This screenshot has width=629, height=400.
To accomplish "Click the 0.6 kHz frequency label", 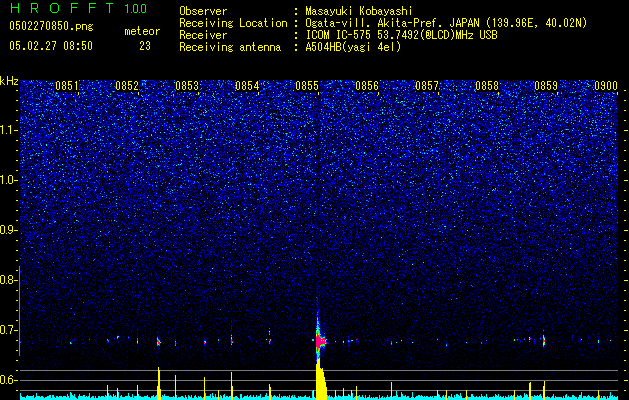I will click(x=8, y=380).
